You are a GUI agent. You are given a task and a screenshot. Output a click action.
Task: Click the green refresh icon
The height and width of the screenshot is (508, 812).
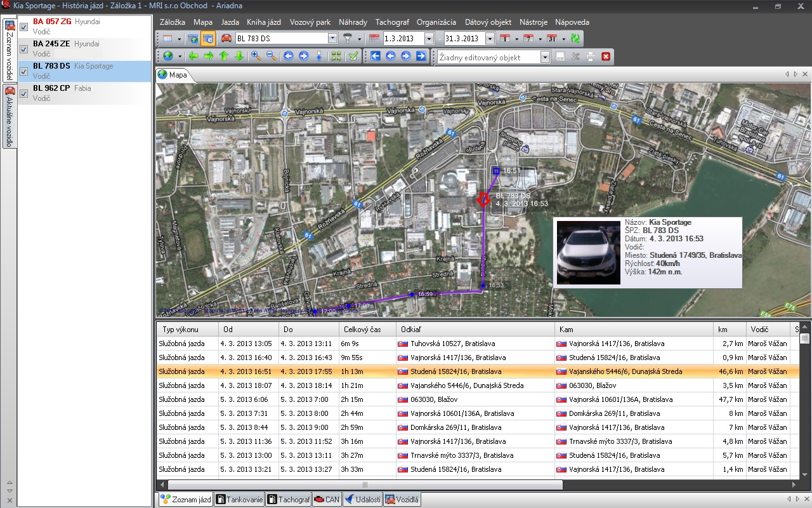tap(575, 39)
